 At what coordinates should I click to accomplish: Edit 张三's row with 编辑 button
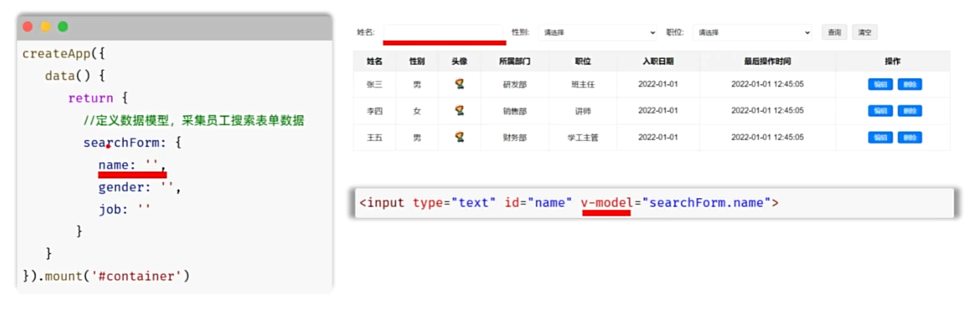(x=880, y=84)
